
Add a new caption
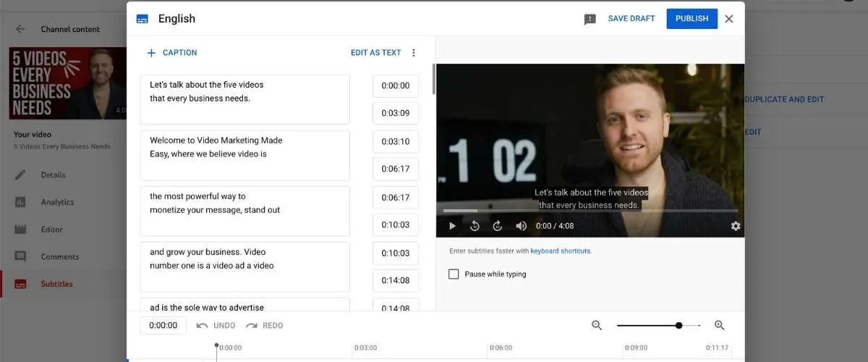(171, 53)
